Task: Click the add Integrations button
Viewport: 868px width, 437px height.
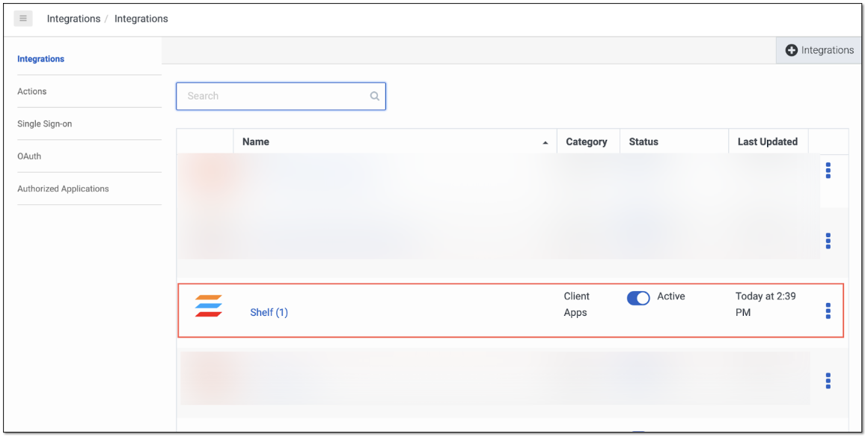Action: pyautogui.click(x=819, y=50)
